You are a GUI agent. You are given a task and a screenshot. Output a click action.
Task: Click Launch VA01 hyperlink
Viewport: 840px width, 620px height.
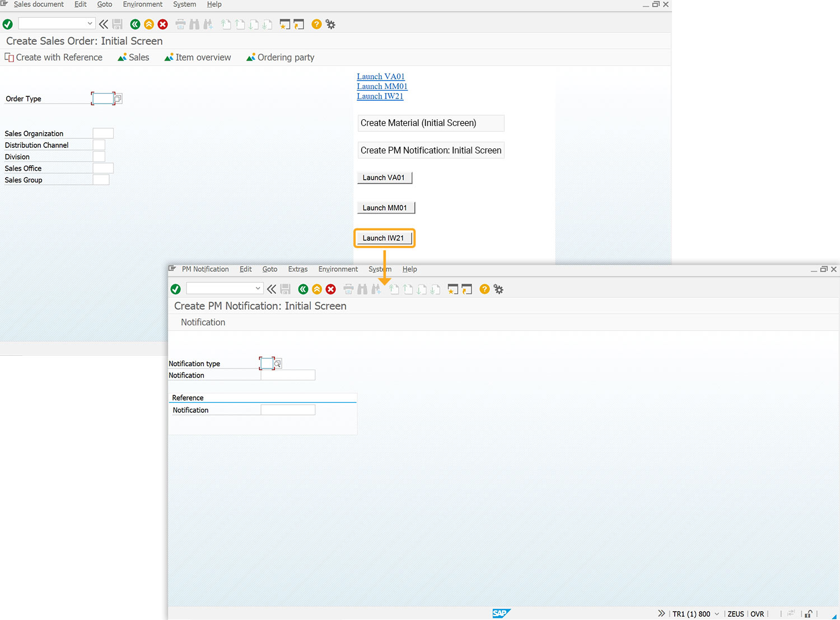click(381, 77)
